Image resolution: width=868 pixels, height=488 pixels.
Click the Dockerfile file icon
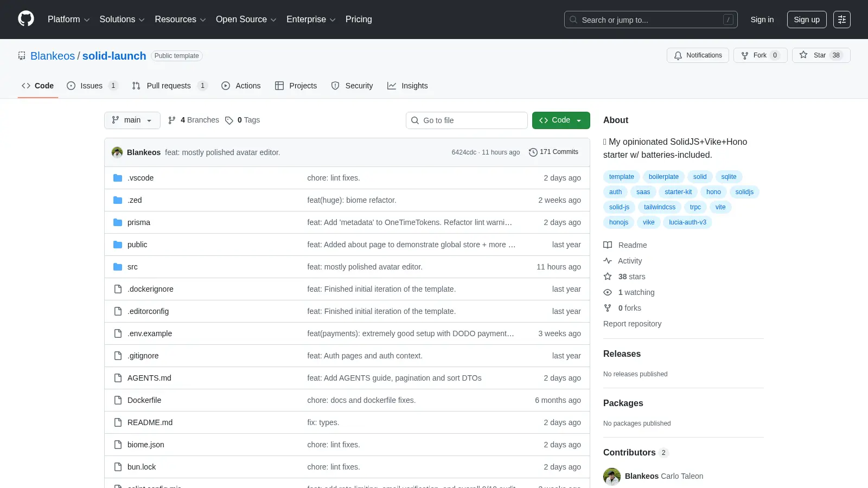click(118, 400)
